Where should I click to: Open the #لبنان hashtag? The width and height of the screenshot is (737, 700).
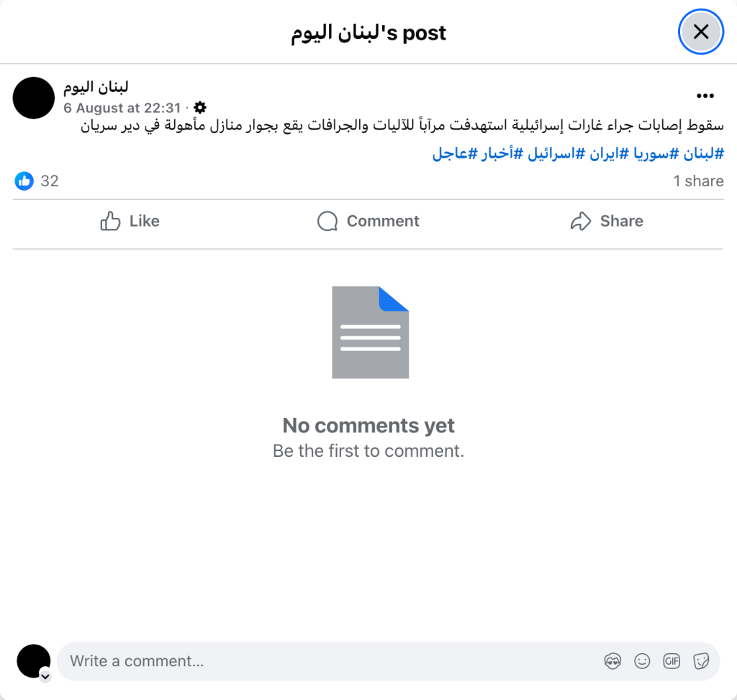[704, 153]
